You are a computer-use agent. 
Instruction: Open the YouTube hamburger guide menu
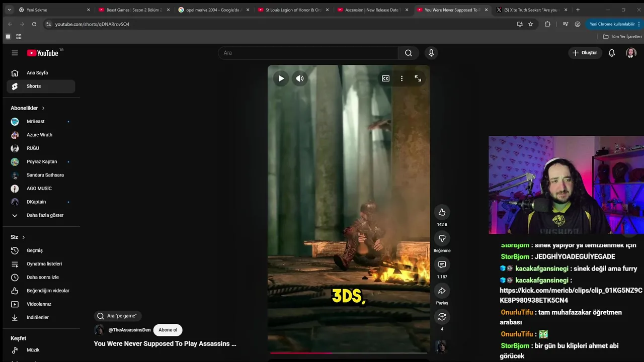pyautogui.click(x=15, y=53)
